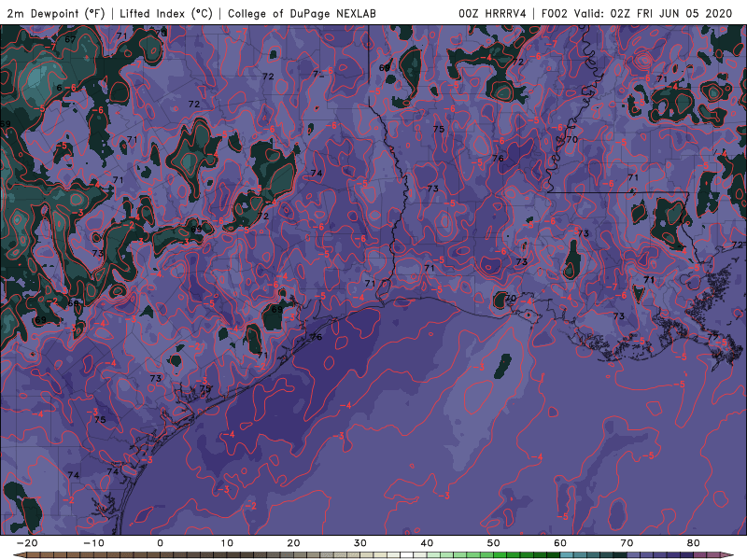
Task: Click the '2m Dewpoint (°F)' title text
Action: pyautogui.click(x=55, y=14)
